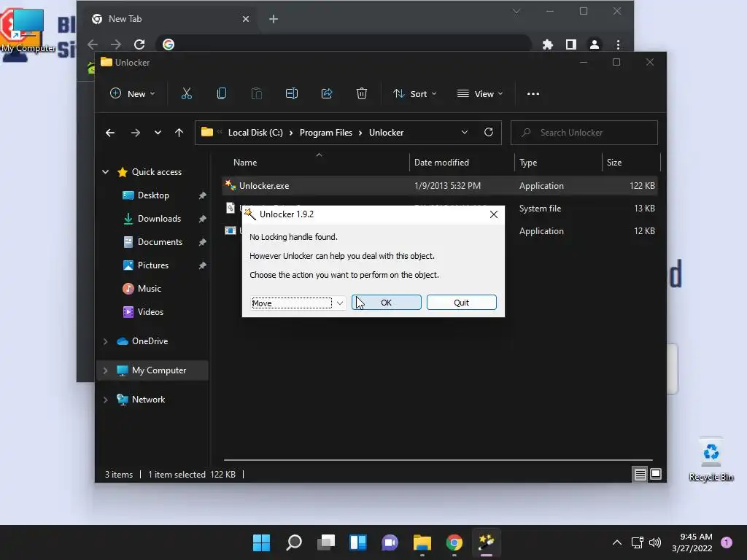Switch to details view in status bar
The image size is (747, 560).
[640, 474]
